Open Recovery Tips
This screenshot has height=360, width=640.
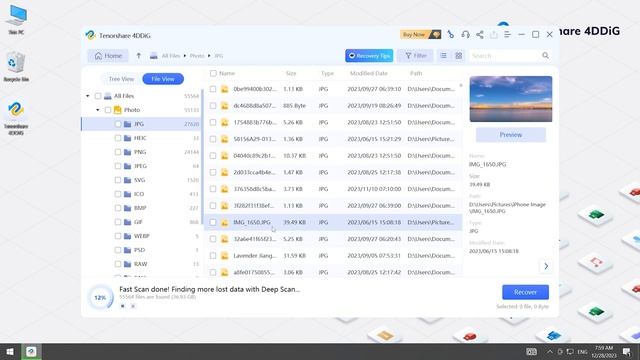tap(369, 56)
